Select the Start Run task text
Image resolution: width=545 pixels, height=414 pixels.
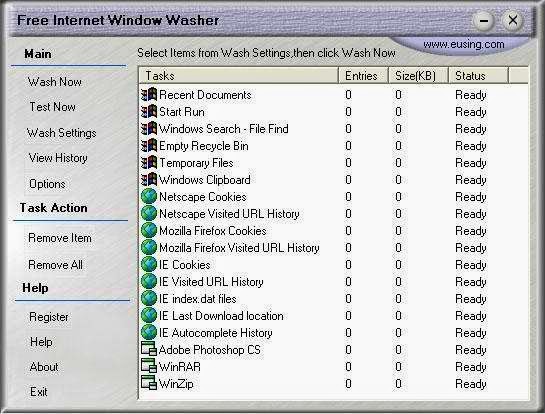pyautogui.click(x=182, y=112)
